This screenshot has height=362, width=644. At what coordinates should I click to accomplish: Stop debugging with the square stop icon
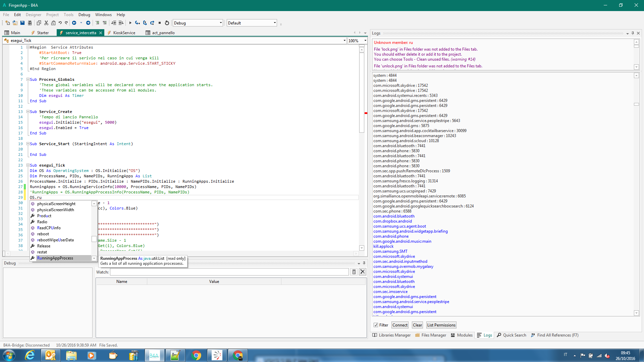click(x=160, y=23)
